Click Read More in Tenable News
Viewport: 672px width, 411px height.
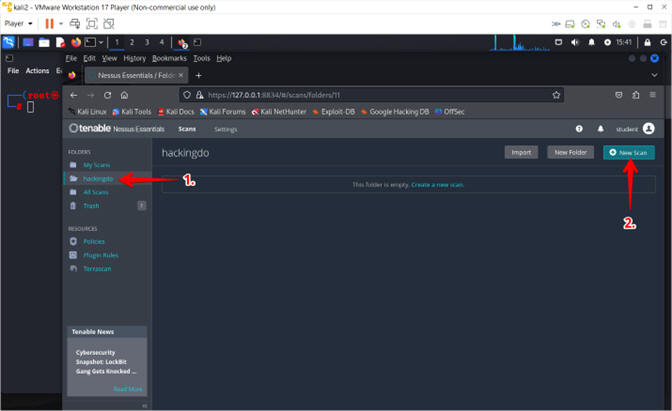pos(127,389)
